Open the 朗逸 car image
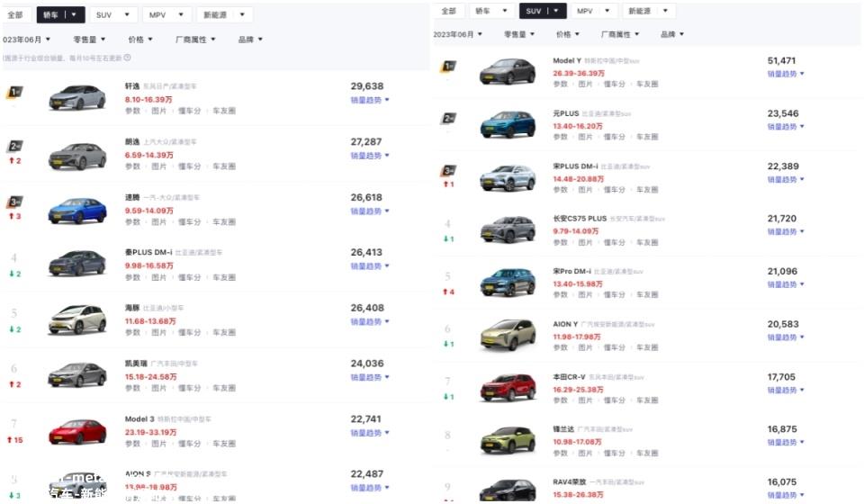 [77, 156]
